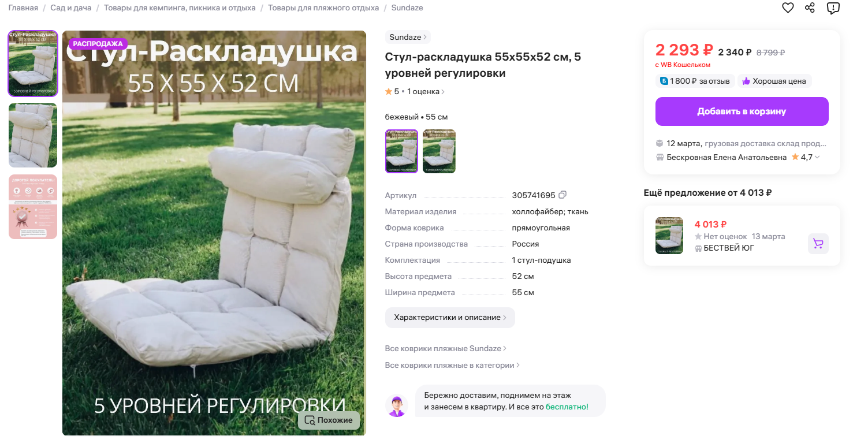Screen dimensions: 868x447
Task: Select the second color variant swatch
Action: 439,151
